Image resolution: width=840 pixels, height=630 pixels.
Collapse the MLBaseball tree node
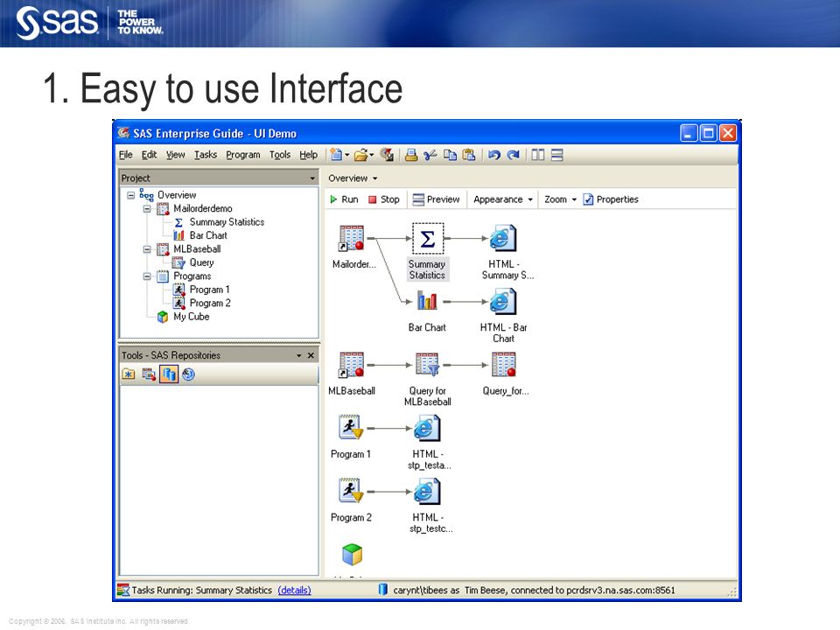pyautogui.click(x=147, y=249)
